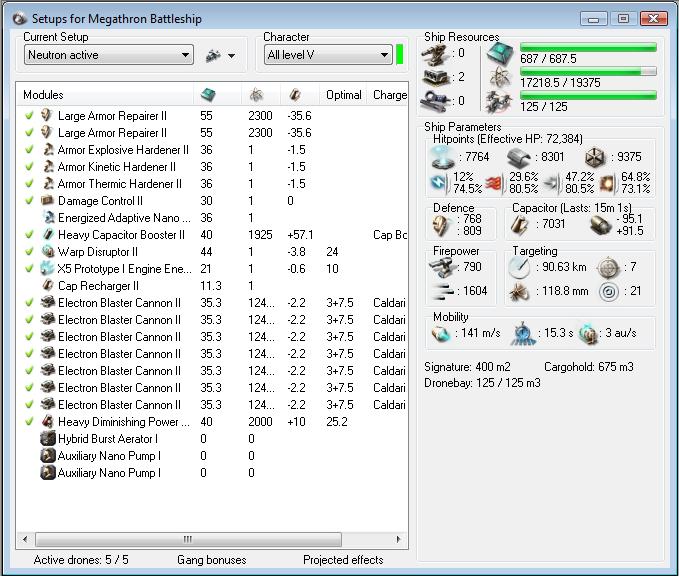Select the second Large Armor Repairer II row
The image size is (679, 576).
212,133
